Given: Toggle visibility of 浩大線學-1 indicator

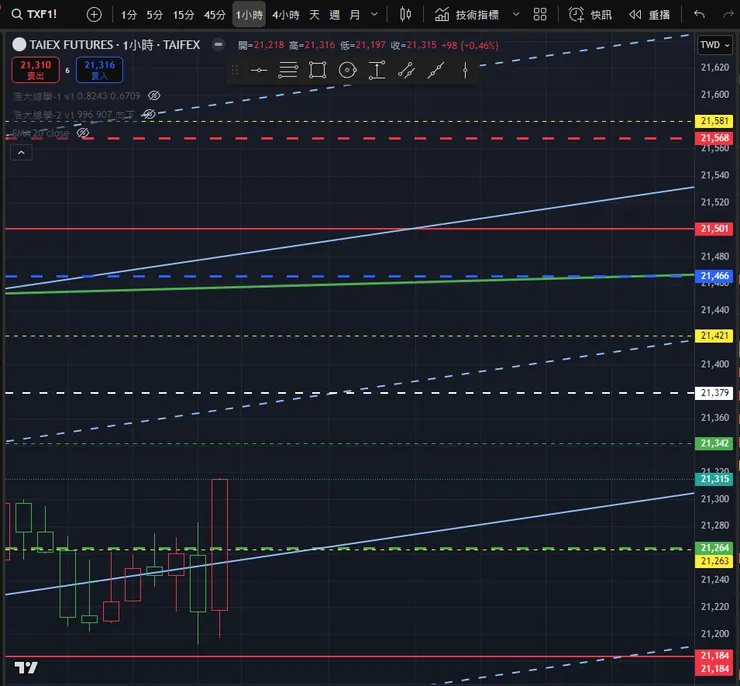Looking at the screenshot, I should (x=154, y=96).
